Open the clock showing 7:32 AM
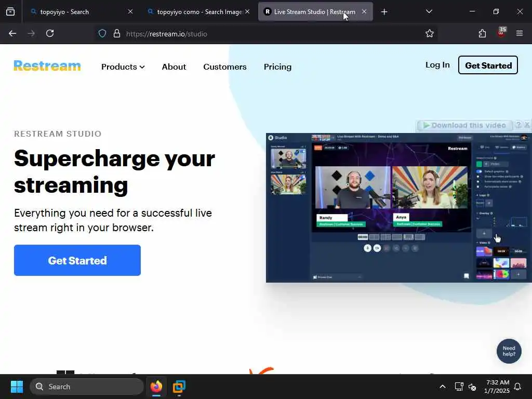The image size is (532, 399). (497, 387)
